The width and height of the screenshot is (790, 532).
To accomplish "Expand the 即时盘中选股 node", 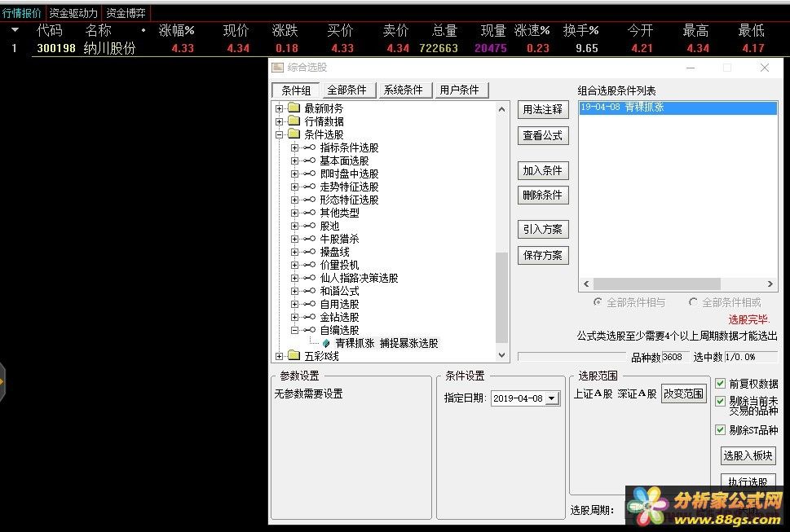I will pos(295,174).
